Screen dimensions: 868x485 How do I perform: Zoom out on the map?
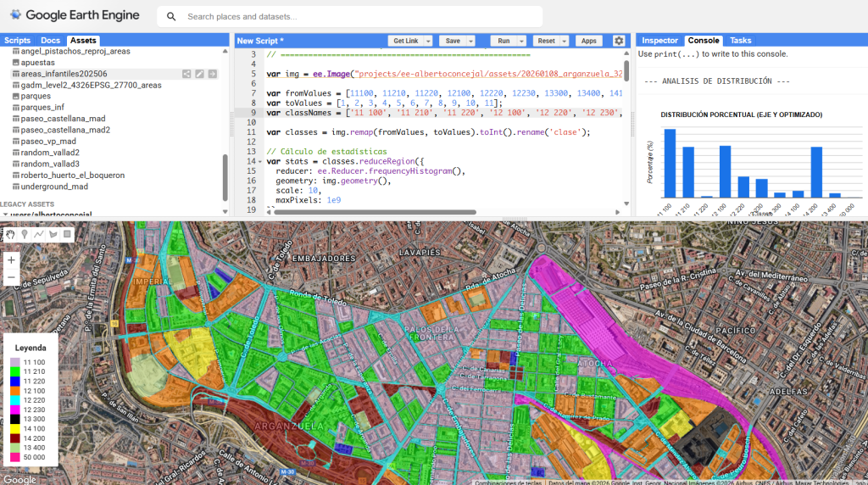[12, 278]
